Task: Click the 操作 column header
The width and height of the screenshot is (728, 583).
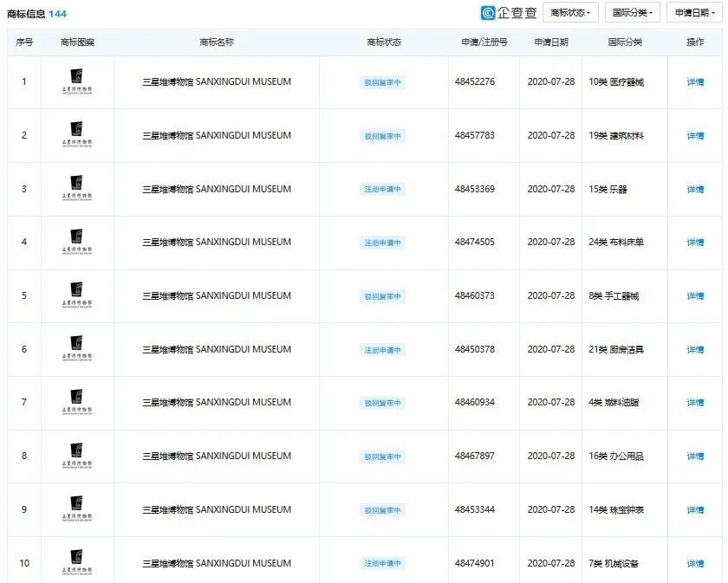Action: [x=695, y=42]
